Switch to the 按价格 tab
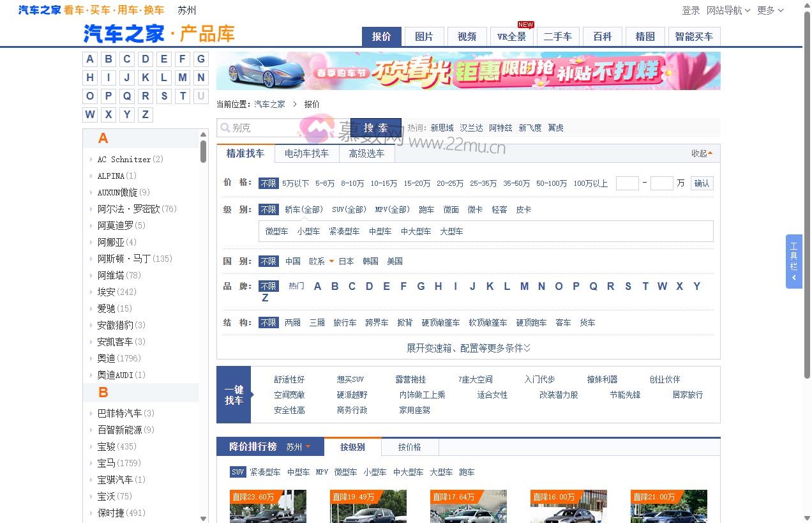Viewport: 812px width, 523px height. [x=409, y=446]
